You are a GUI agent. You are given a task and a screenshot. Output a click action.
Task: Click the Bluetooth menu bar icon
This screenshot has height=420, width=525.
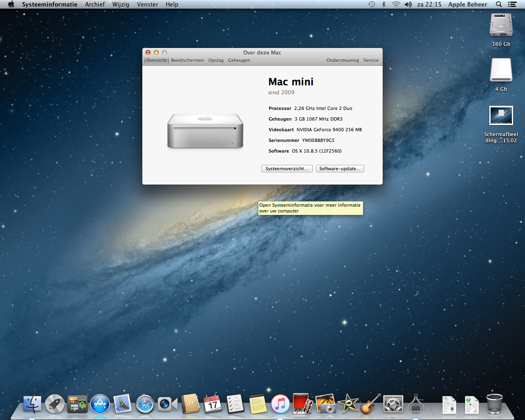pos(384,5)
